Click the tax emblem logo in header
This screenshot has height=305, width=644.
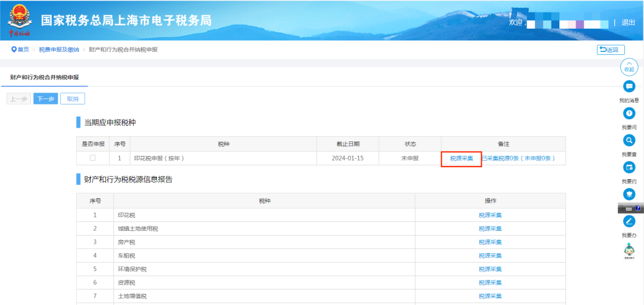(20, 20)
